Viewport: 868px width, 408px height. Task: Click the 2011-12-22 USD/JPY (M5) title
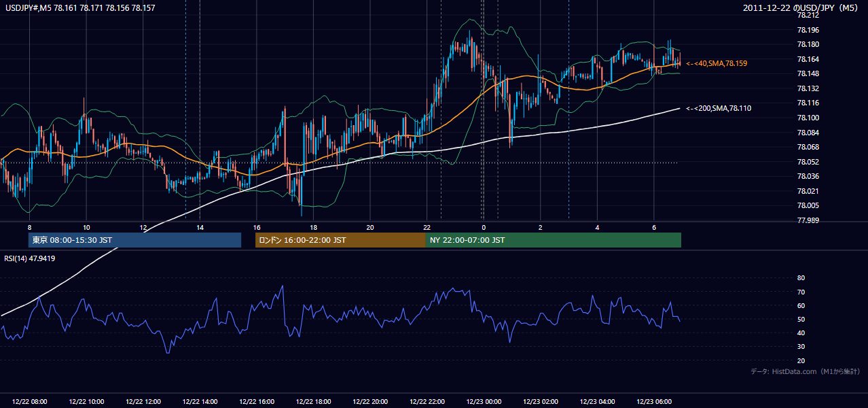(801, 8)
